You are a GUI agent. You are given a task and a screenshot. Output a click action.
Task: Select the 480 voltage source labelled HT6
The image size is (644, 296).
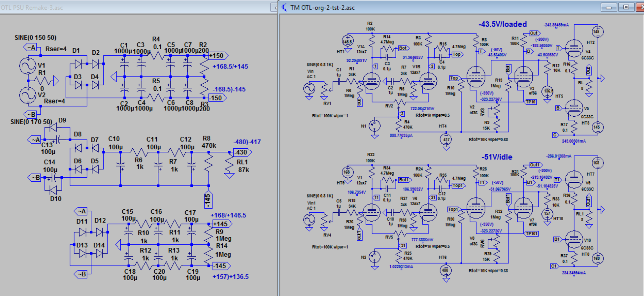(x=446, y=271)
